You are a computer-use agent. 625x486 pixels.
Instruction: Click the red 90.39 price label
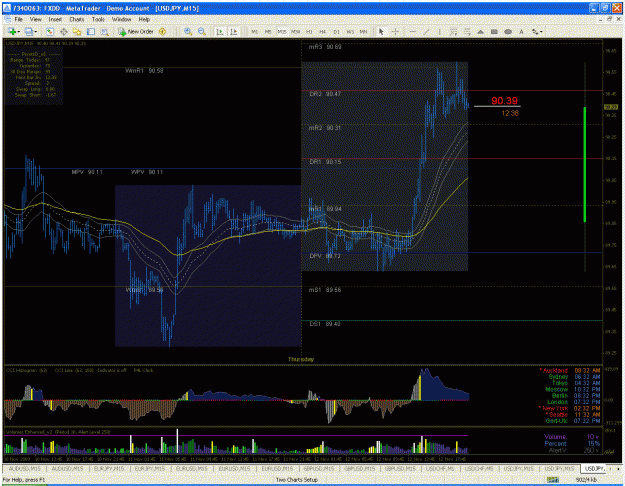coord(504,100)
